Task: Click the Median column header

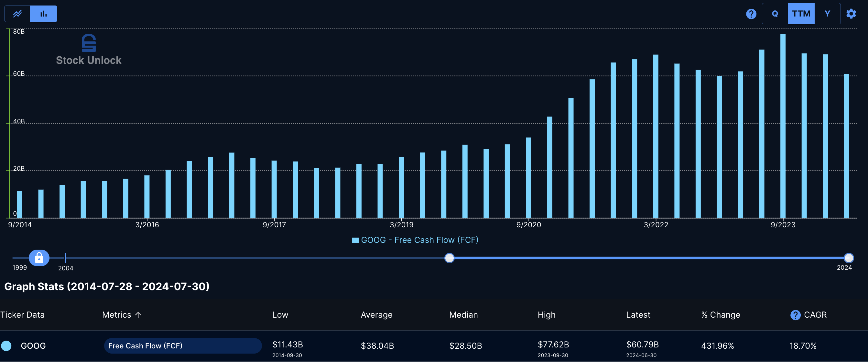Action: [x=463, y=315]
